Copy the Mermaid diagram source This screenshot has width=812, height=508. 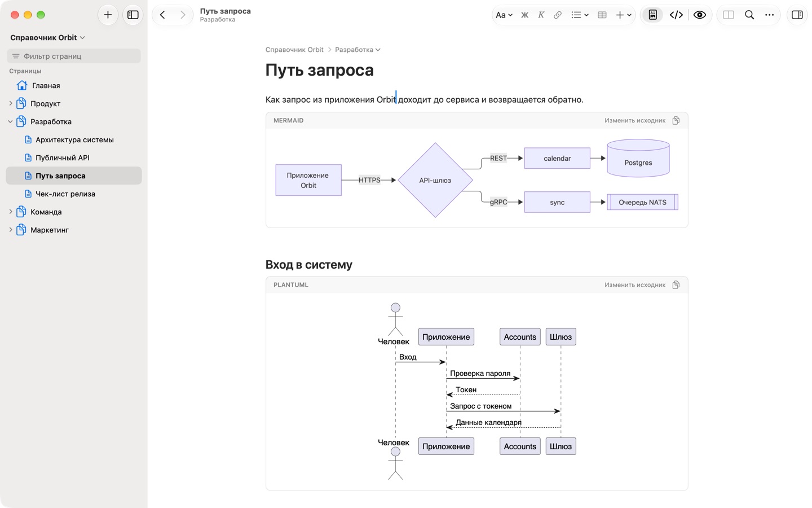(676, 120)
